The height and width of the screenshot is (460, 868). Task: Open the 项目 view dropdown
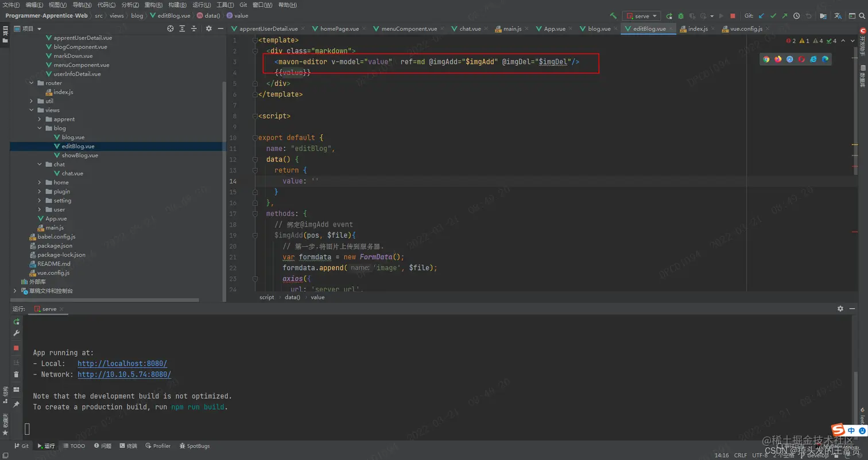[28, 29]
